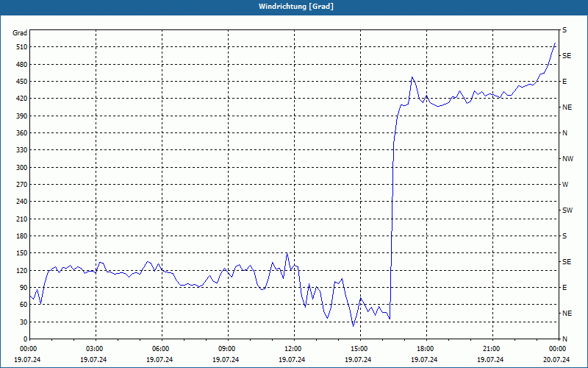Select the 390 y-axis value
This screenshot has height=368, width=588.
[22, 116]
